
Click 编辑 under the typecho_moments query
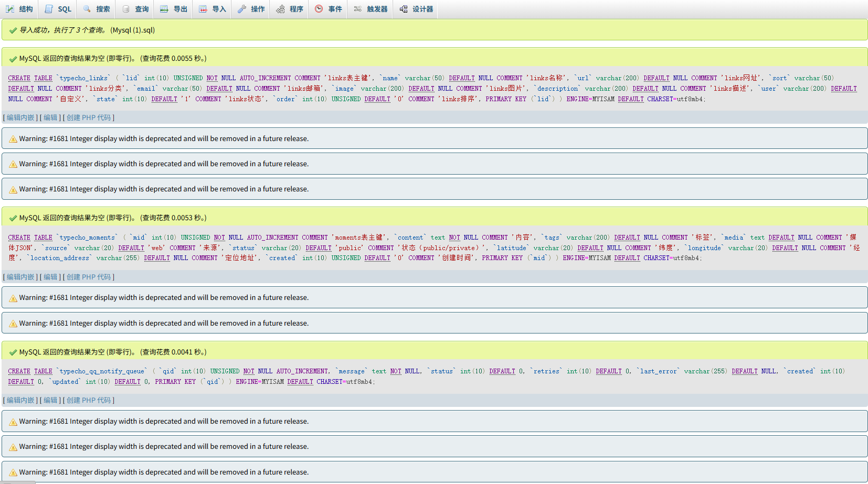pyautogui.click(x=50, y=277)
